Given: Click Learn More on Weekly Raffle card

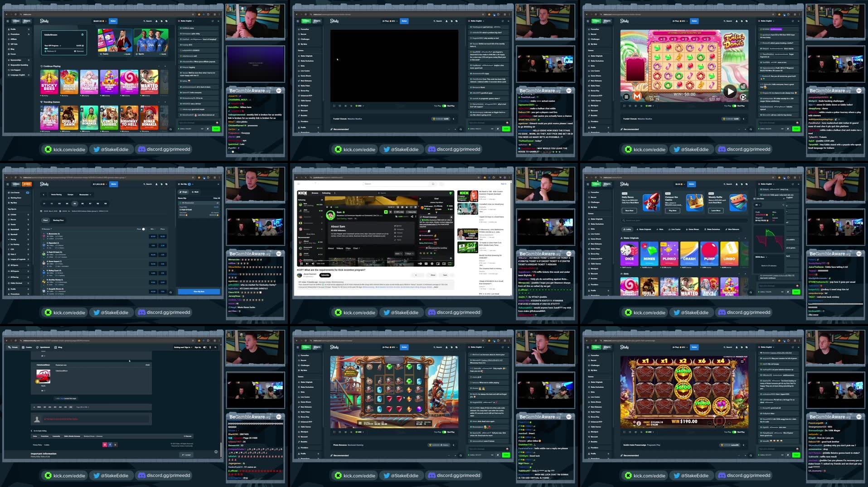Looking at the screenshot, I should [x=716, y=211].
